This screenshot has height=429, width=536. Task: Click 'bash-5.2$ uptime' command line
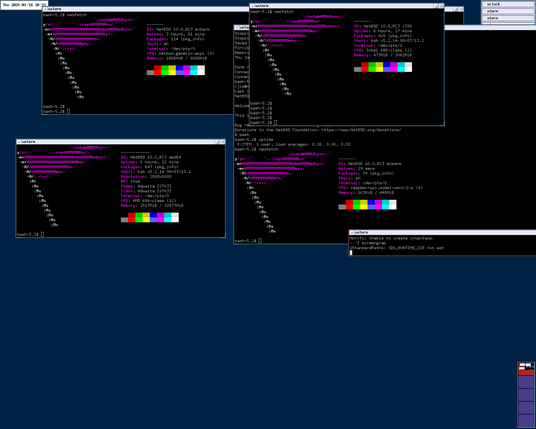pos(254,139)
